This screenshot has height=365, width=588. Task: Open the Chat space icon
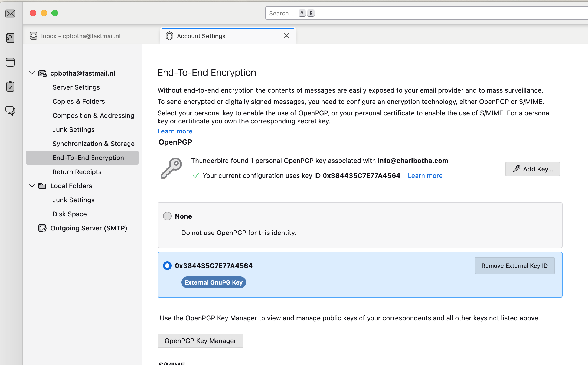[10, 110]
